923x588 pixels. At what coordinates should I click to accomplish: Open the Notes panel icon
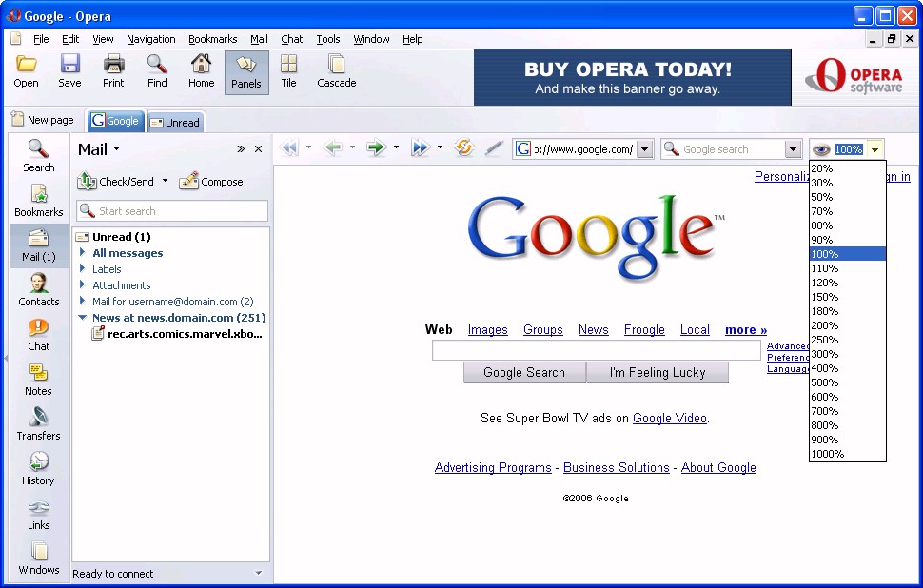point(38,373)
